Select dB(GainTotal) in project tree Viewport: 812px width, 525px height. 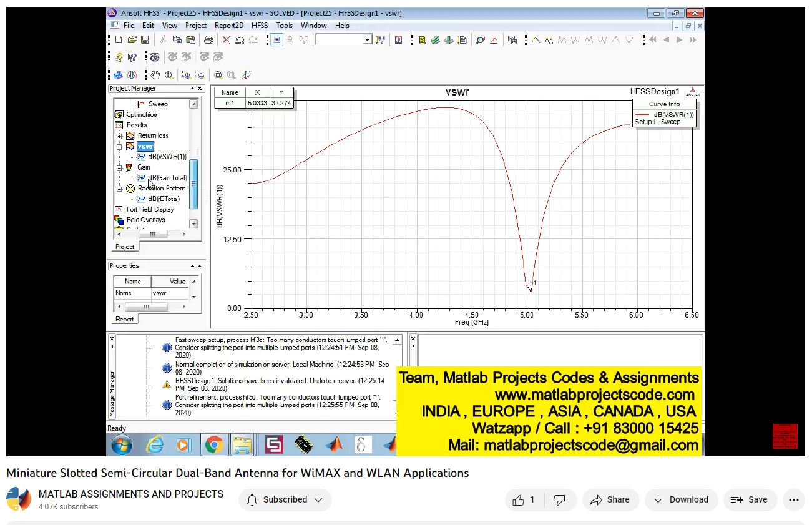coord(167,178)
